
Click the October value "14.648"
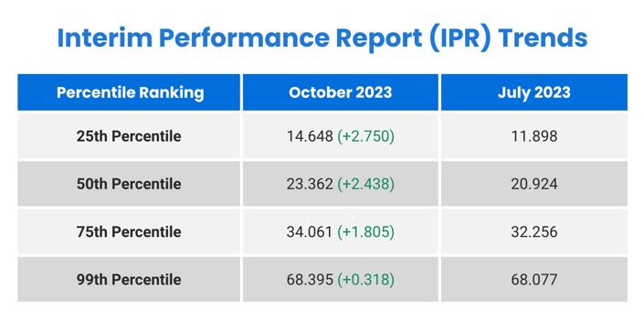click(x=310, y=136)
